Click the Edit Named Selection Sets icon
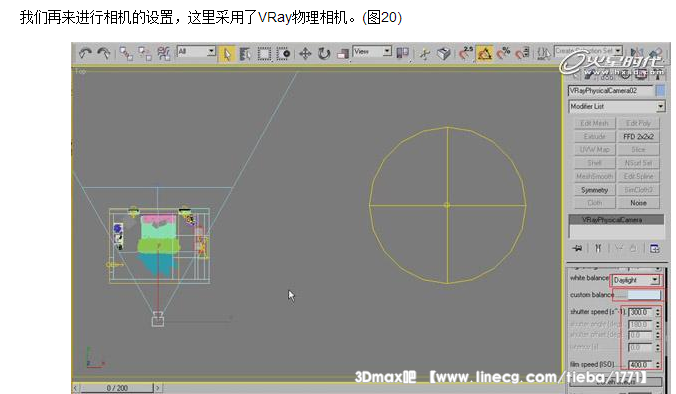The image size is (676, 394). point(544,53)
